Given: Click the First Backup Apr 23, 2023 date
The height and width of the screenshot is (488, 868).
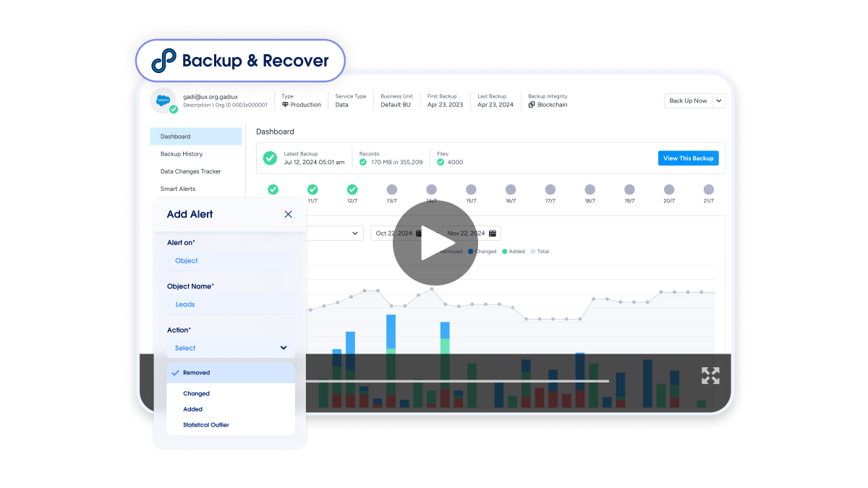Looking at the screenshot, I should pyautogui.click(x=445, y=105).
